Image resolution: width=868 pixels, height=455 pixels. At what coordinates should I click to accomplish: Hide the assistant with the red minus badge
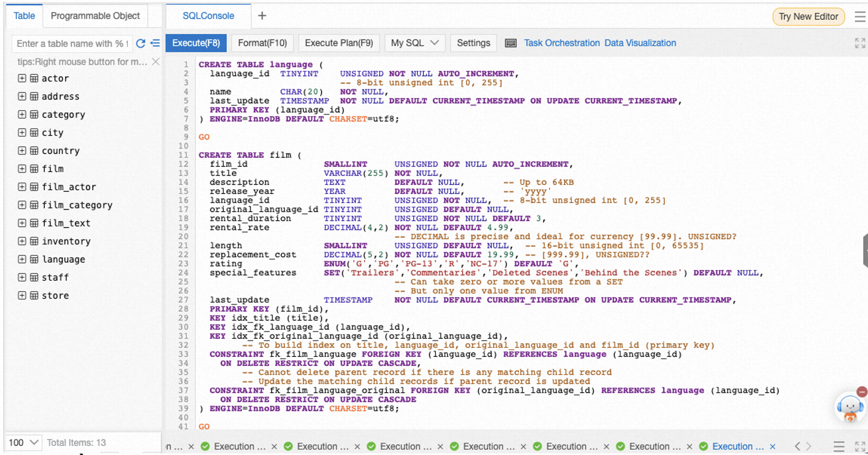click(x=862, y=392)
